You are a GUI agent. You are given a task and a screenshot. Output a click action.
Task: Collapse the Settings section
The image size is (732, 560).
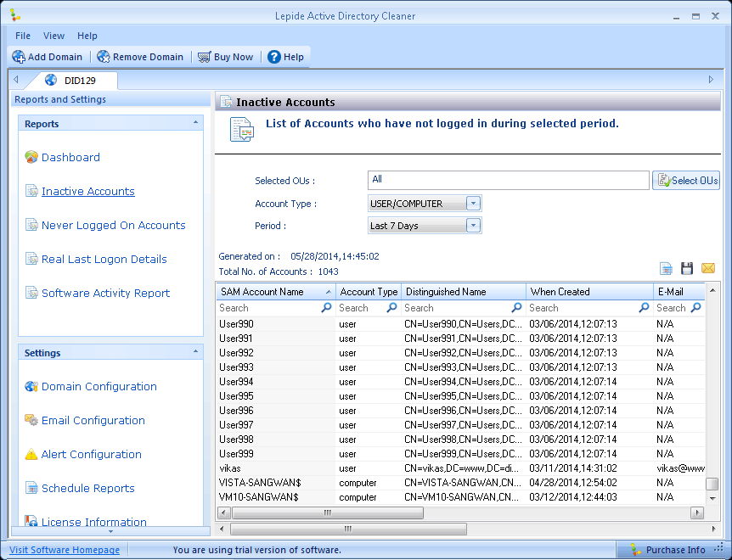tap(195, 351)
